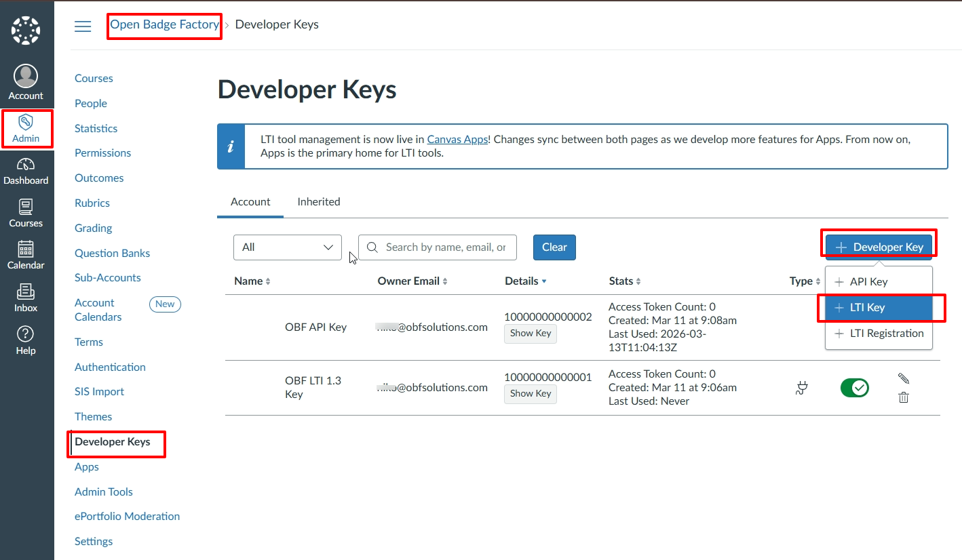Click the Developer Keys page heading
Screen dimensions: 962x560
click(307, 90)
